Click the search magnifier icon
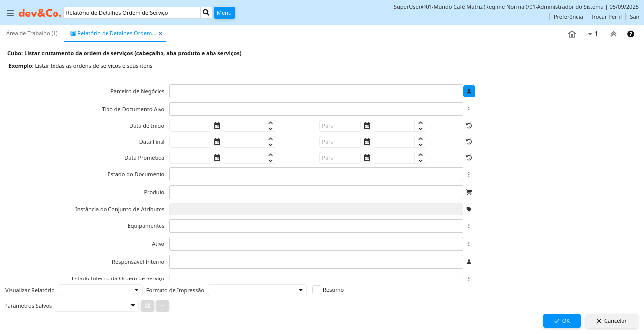This screenshot has width=644, height=334. coord(206,13)
